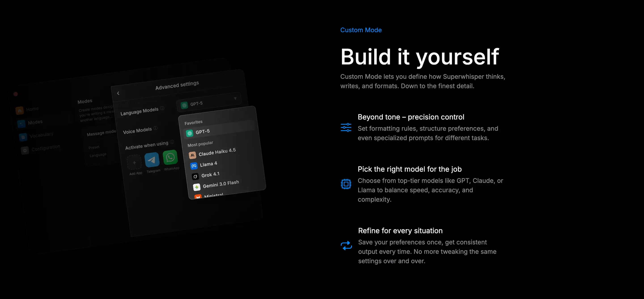The image size is (644, 299).
Task: Click the red close dot of the app window
Action: [15, 94]
